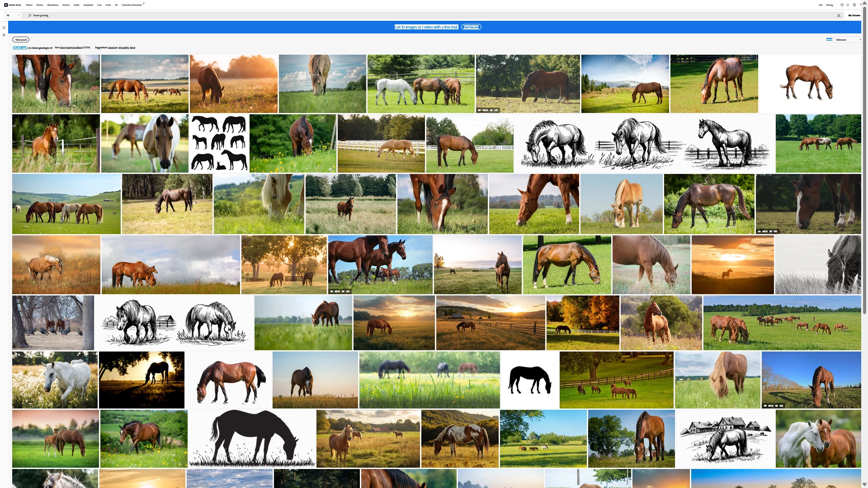Expand the All asset type dropdown
This screenshot has width=868, height=488.
[x=13, y=15]
